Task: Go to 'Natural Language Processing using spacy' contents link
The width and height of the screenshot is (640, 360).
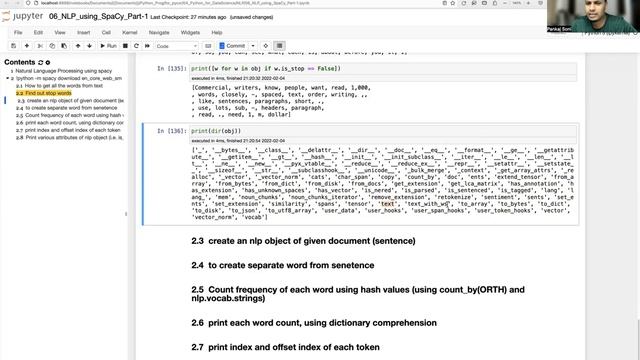Action: 63,71
